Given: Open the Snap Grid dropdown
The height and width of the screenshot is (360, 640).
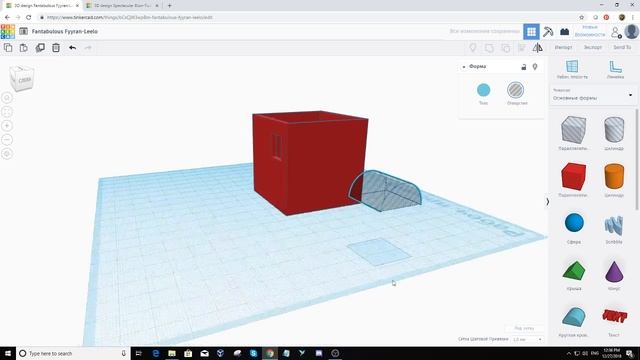Looking at the screenshot, I should click(527, 340).
